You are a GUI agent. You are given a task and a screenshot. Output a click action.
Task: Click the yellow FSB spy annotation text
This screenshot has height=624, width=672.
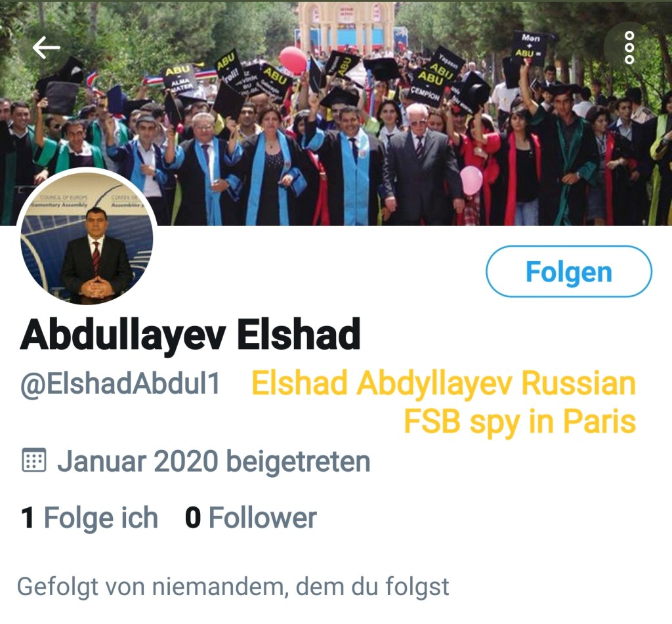pos(444,402)
